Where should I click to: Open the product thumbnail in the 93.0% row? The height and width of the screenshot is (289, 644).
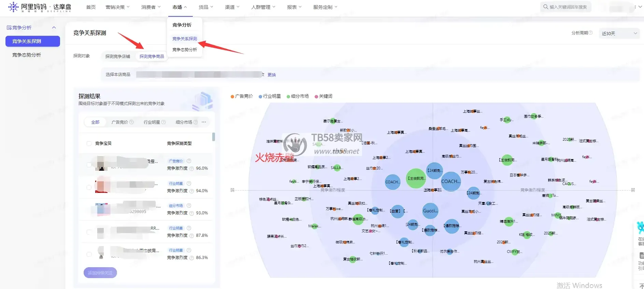pyautogui.click(x=101, y=209)
